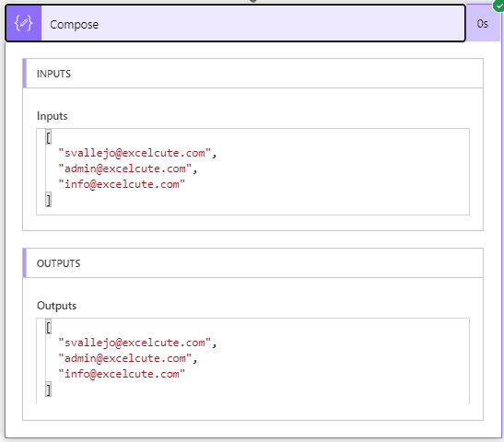Click the Compose action curly-brace icon
This screenshot has height=442, width=504.
pos(23,23)
